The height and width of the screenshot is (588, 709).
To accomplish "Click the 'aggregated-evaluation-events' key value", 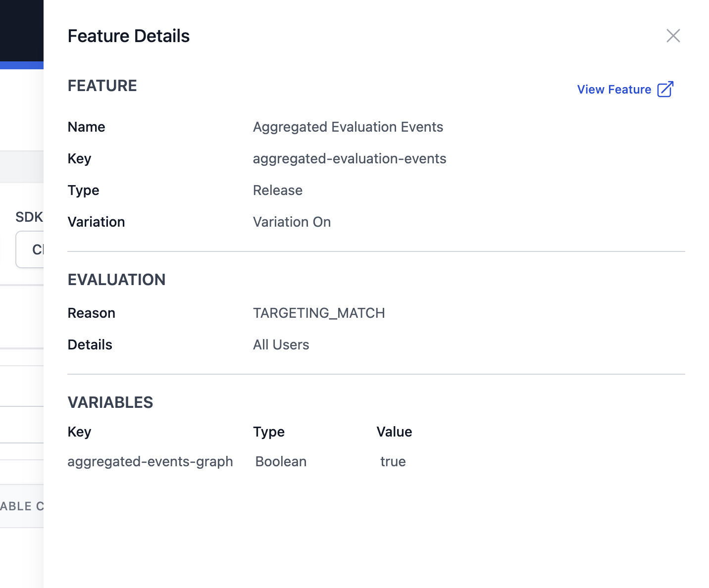I will click(x=349, y=159).
